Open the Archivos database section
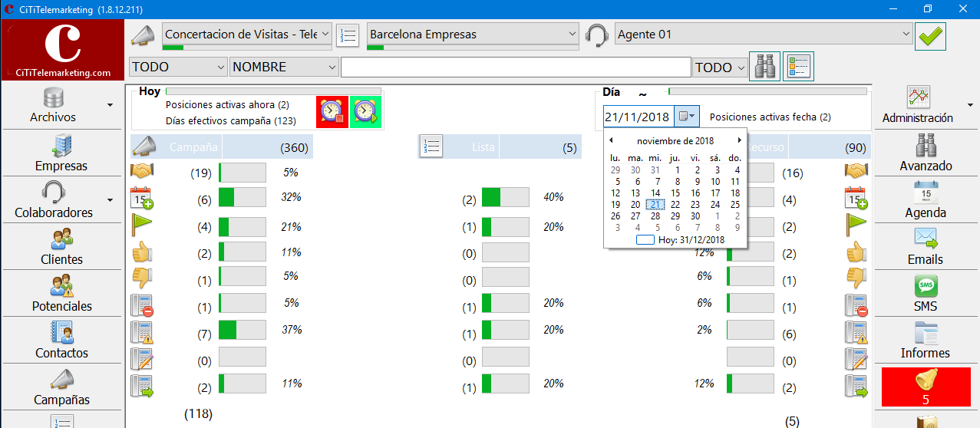 pos(53,106)
